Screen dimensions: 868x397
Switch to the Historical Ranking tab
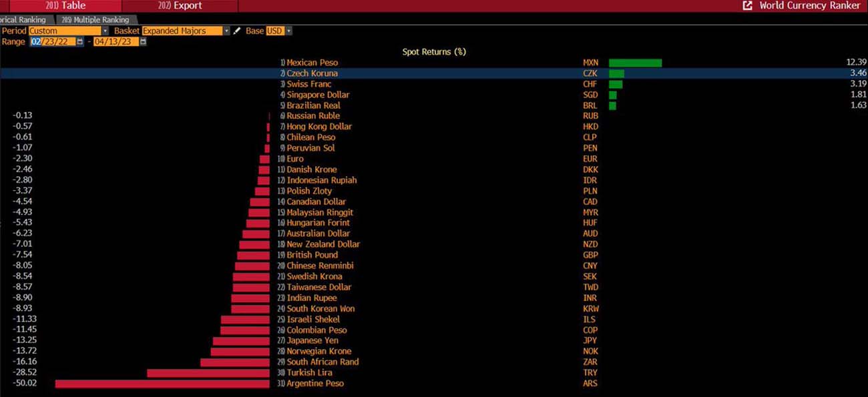tap(24, 20)
